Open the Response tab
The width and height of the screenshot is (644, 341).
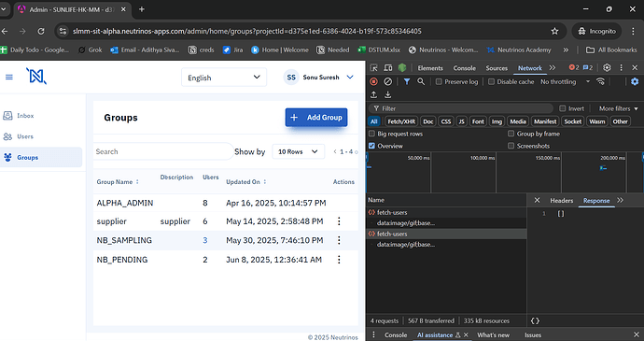tap(596, 201)
